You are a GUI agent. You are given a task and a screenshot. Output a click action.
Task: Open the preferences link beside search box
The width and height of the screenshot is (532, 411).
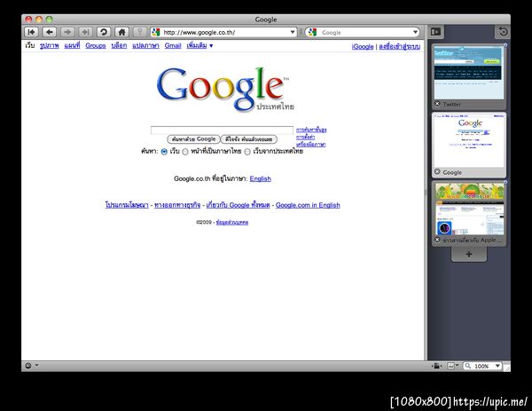pos(305,138)
